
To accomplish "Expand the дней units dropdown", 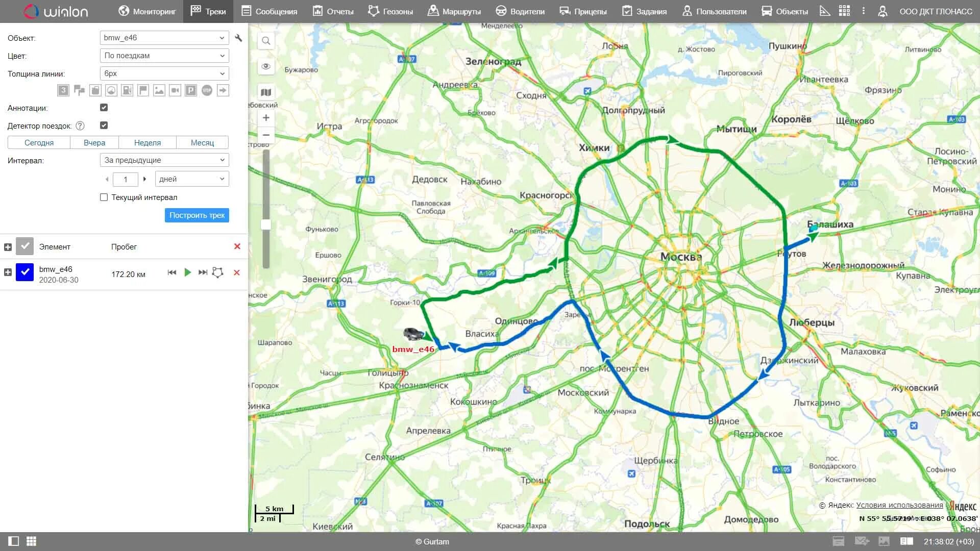I will 191,179.
